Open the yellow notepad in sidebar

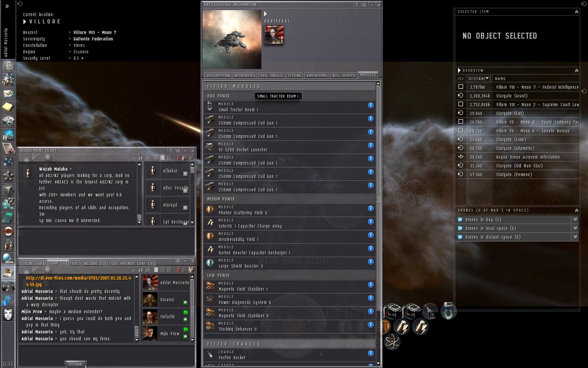coord(8,107)
